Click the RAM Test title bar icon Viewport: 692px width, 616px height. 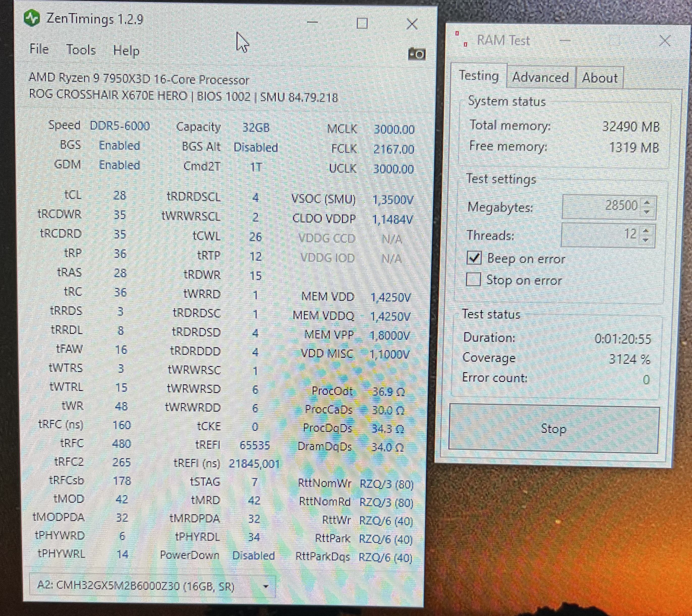pyautogui.click(x=461, y=39)
